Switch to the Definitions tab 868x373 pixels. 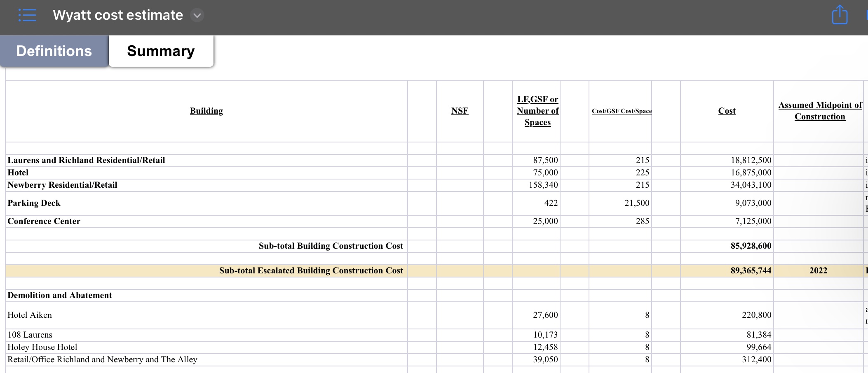pyautogui.click(x=54, y=51)
